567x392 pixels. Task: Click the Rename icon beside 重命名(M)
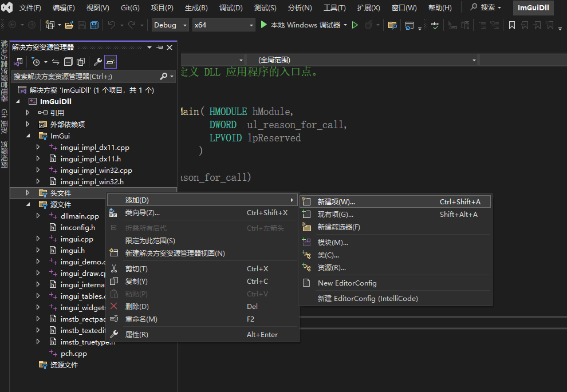click(x=114, y=319)
